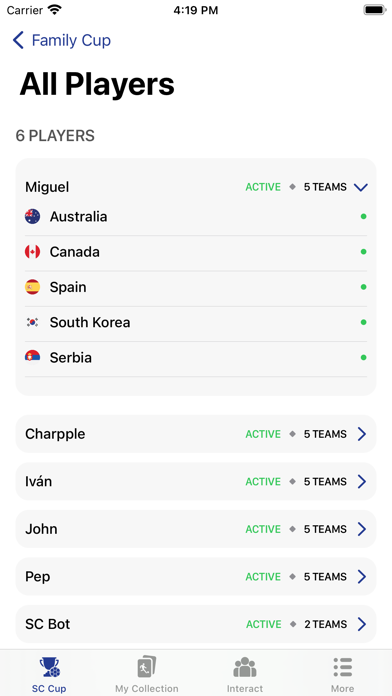Image resolution: width=392 pixels, height=696 pixels.
Task: Select the Pep player row
Action: pyautogui.click(x=196, y=577)
